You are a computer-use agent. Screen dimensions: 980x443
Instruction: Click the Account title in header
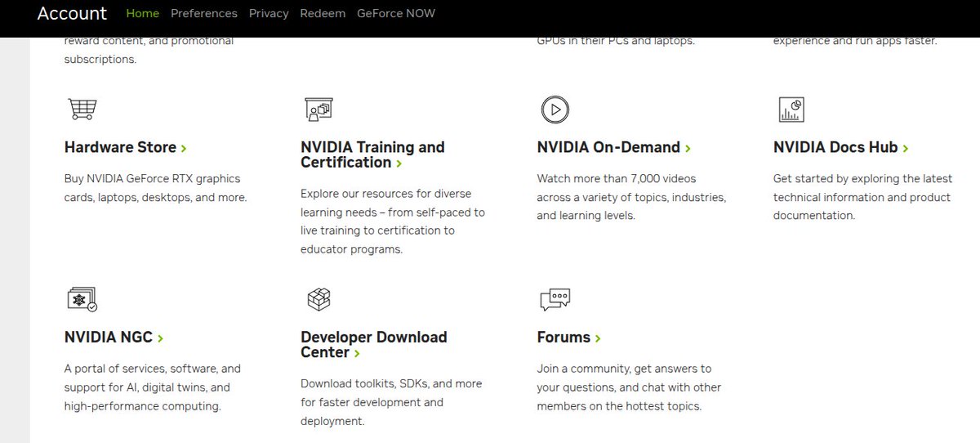(72, 13)
